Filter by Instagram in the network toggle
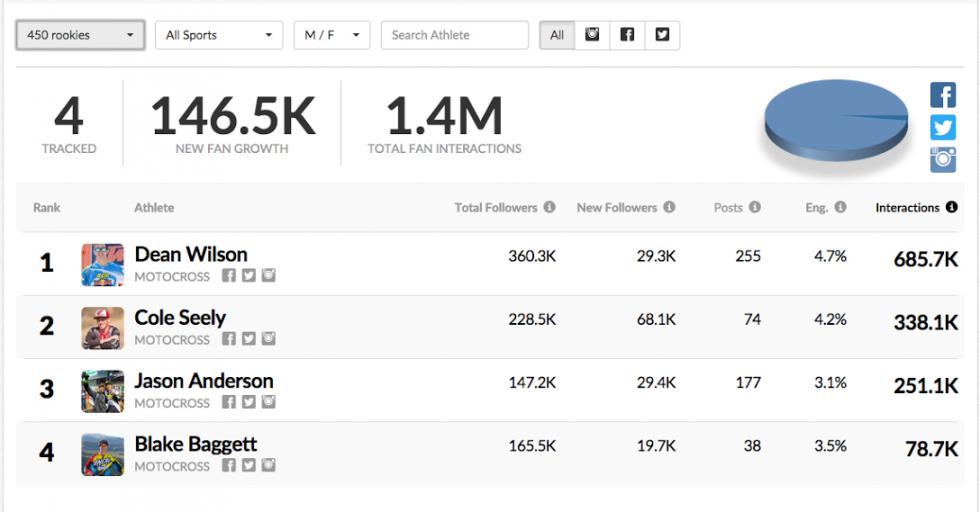The image size is (980, 512). [593, 35]
